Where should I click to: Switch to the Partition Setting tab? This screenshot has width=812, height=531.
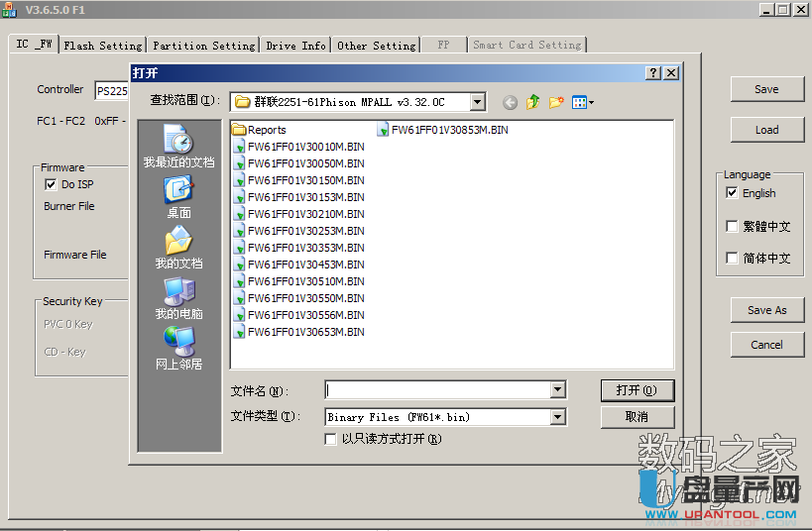tap(204, 46)
